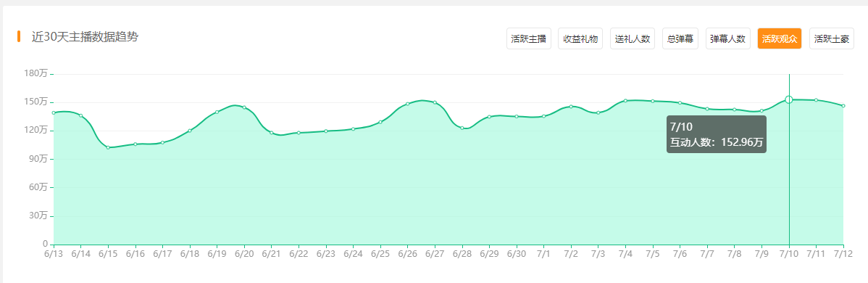
Task: Click the 6/20 data point marker
Action: coord(244,107)
